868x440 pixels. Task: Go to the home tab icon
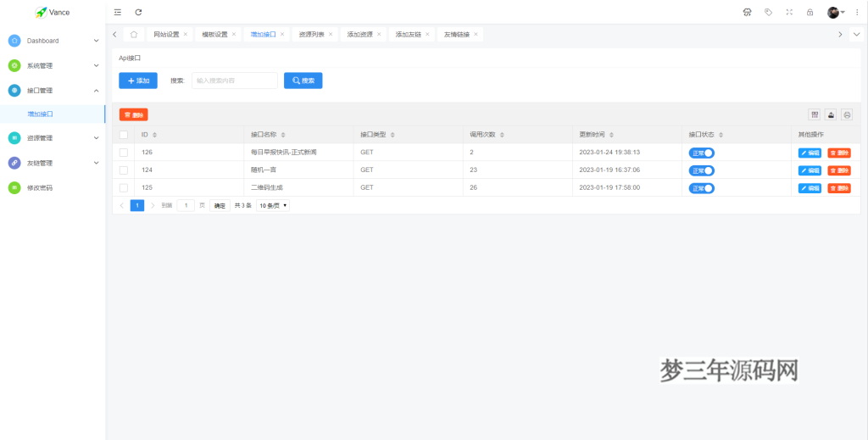pos(134,34)
